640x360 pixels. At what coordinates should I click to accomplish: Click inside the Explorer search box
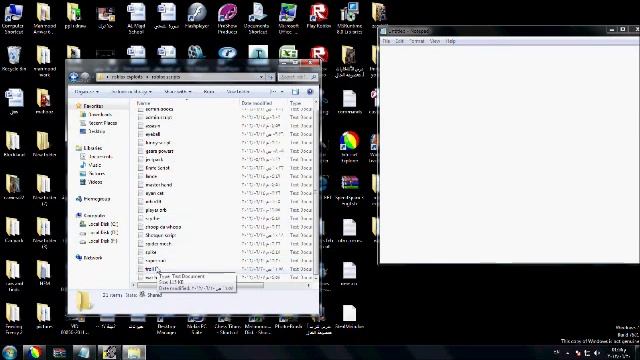297,77
